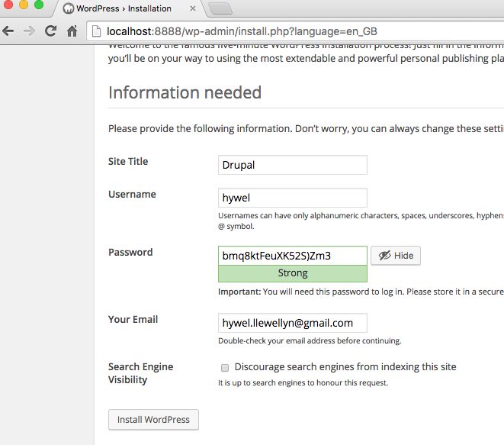Click the Username label
This screenshot has width=504, height=445.
click(x=132, y=195)
